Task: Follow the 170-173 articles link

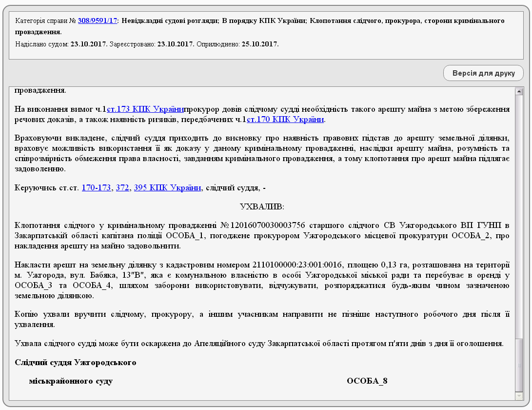Action: [96, 188]
